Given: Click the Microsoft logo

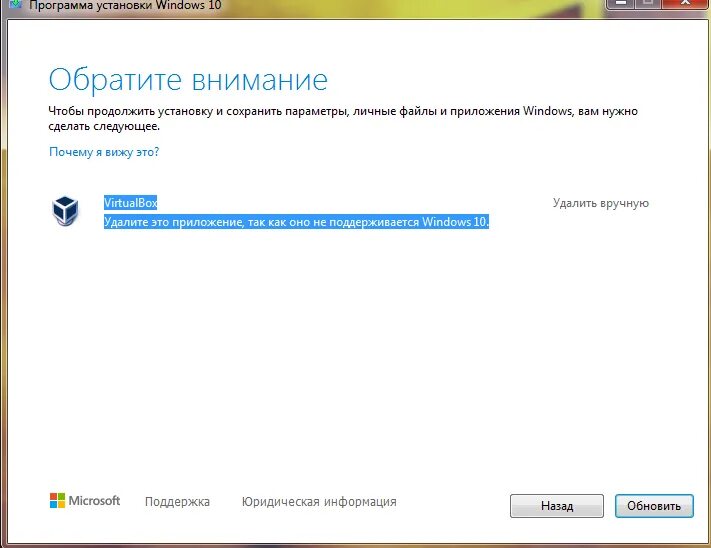Looking at the screenshot, I should 85,501.
